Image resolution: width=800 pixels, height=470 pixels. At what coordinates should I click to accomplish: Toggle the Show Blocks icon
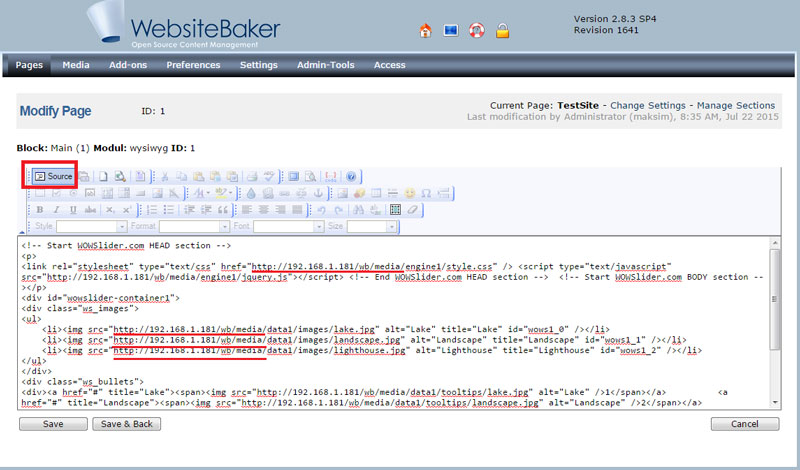click(310, 177)
